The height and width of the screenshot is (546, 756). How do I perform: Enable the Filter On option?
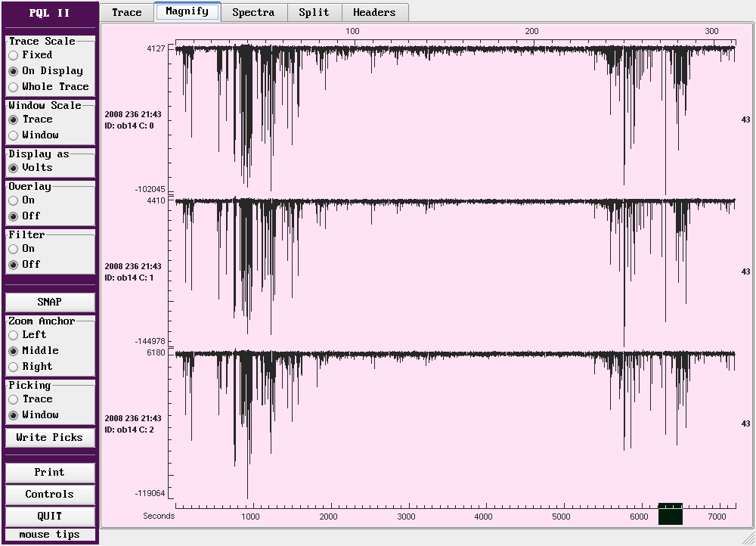(14, 249)
